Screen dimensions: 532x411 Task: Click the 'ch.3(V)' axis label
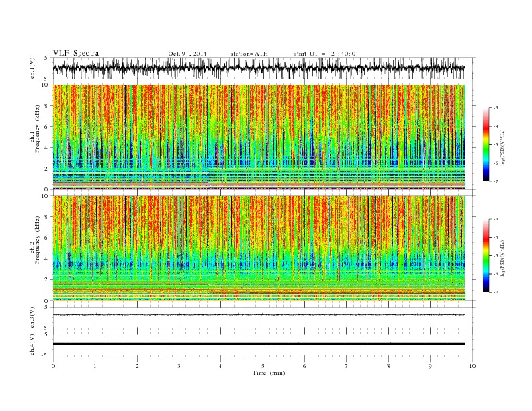tap(32, 318)
